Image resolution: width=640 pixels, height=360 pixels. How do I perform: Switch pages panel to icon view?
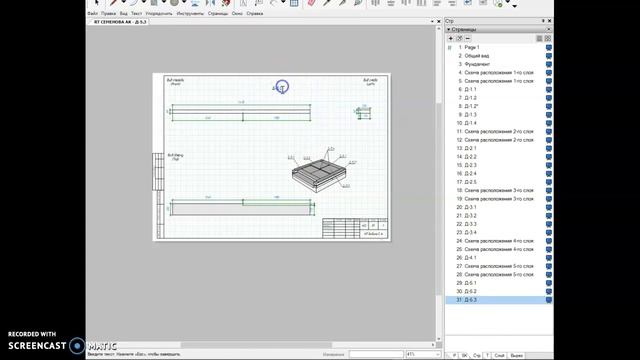(548, 38)
